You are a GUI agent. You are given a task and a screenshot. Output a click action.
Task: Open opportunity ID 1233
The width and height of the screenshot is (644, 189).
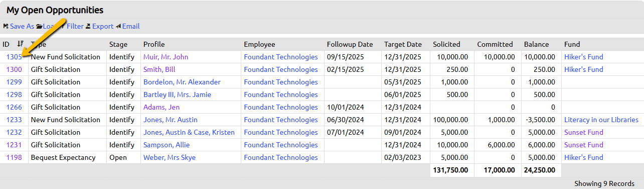click(14, 120)
